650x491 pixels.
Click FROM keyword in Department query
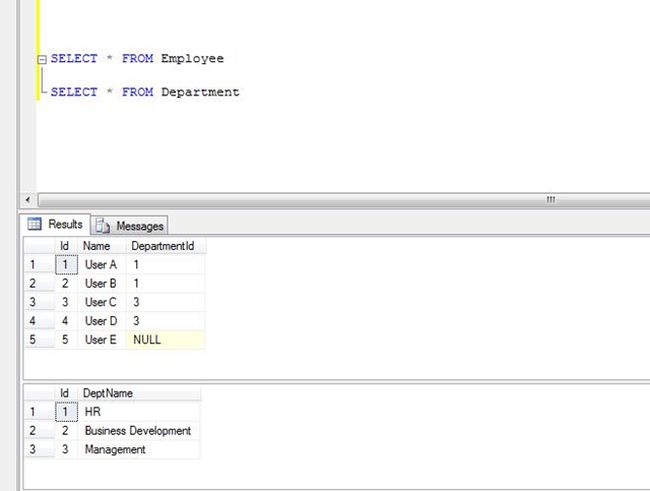point(137,92)
